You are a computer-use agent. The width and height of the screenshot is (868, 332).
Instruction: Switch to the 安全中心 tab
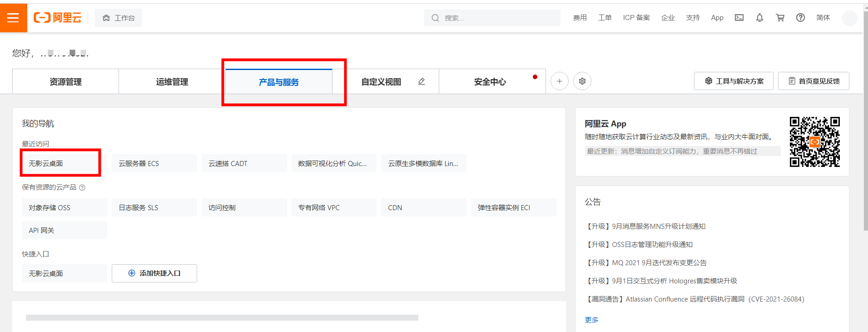point(492,81)
